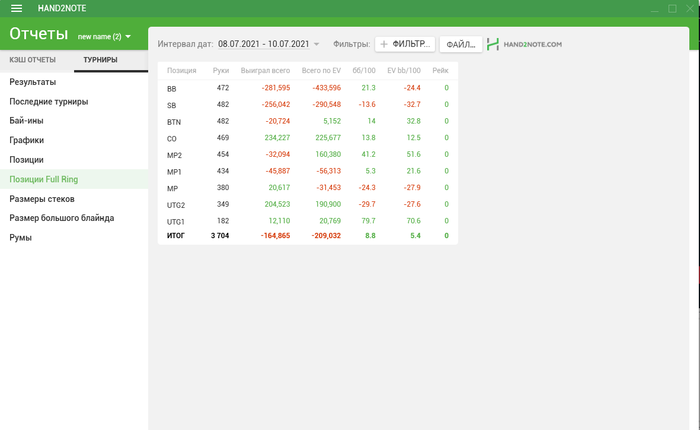Open the HAND2NOTE.COM link
This screenshot has width=700, height=430.
[533, 44]
